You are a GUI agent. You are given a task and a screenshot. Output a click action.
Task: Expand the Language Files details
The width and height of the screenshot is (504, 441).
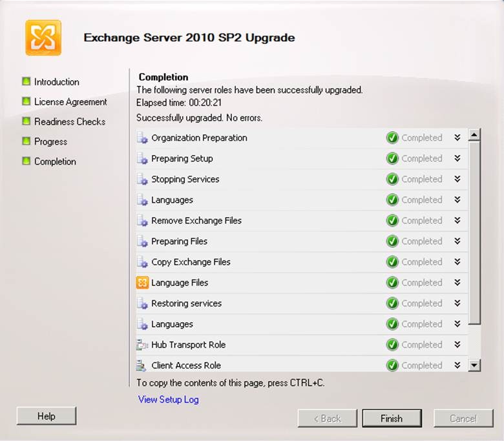pos(457,282)
